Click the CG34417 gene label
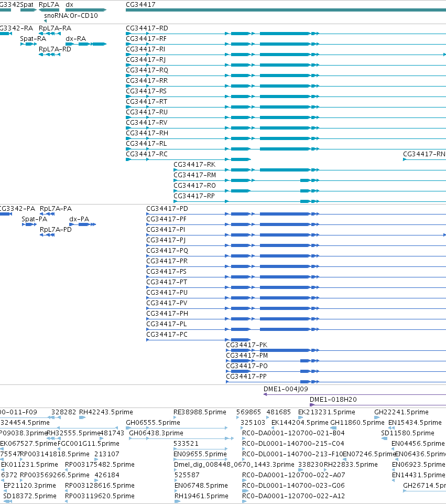Screen dimensions: 446x504 click(x=140, y=5)
